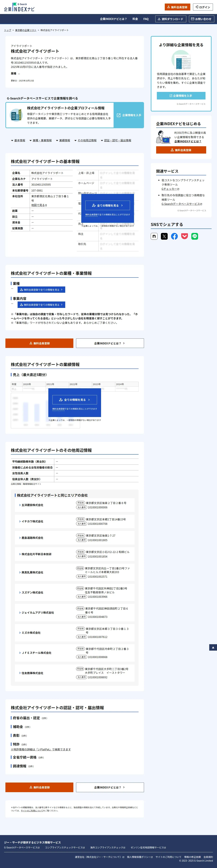Open footer 海外コンプライアンスチェック link

(108, 847)
